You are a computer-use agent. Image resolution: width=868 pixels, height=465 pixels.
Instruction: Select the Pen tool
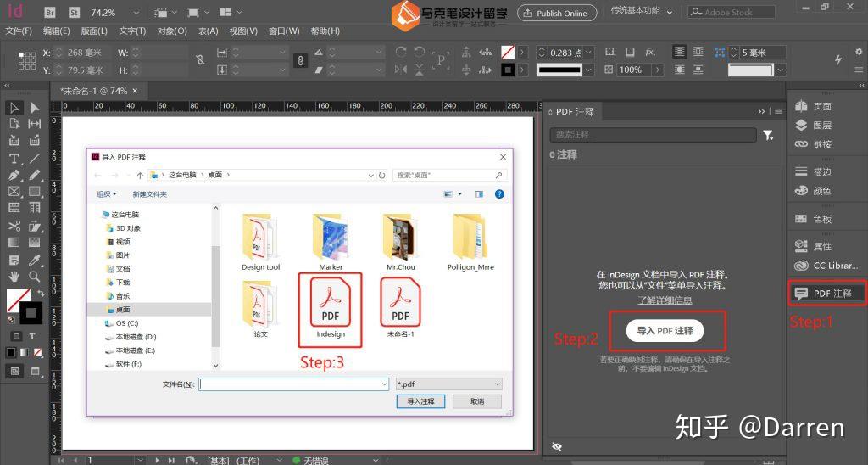14,175
